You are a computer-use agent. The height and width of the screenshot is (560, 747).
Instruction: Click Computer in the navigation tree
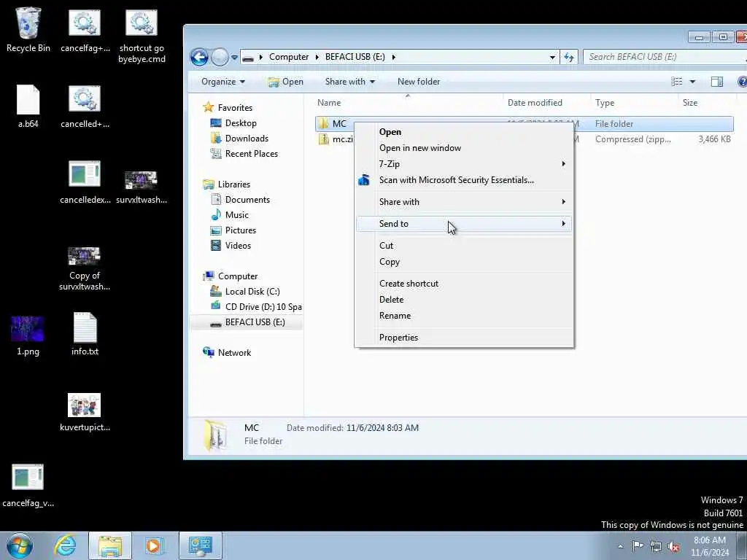(237, 276)
